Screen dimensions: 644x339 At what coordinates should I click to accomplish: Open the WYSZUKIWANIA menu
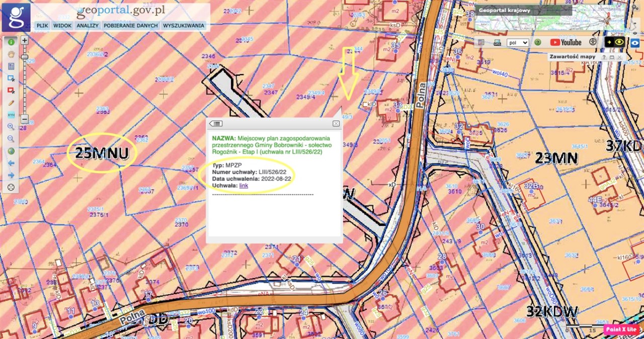[184, 26]
